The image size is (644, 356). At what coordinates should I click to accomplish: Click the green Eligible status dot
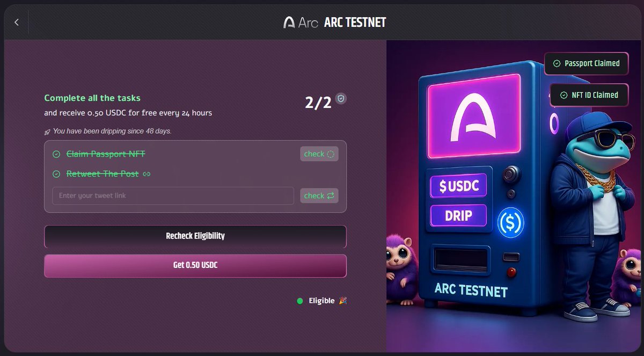coord(300,301)
